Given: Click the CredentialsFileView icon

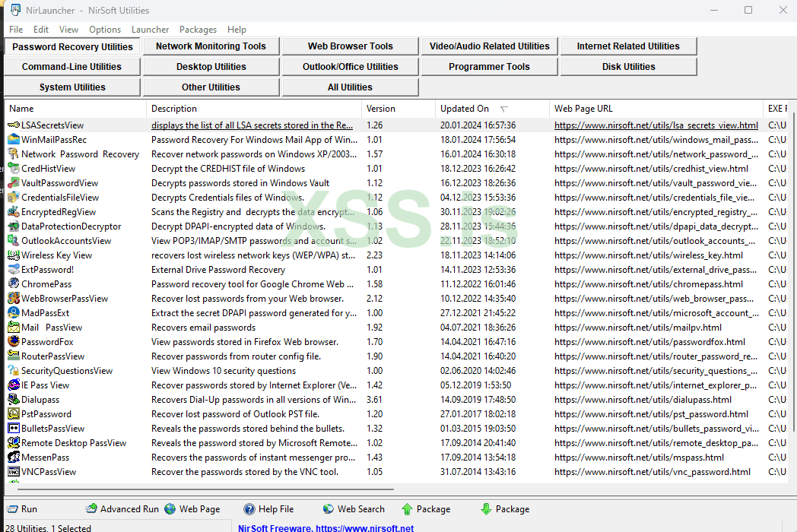Looking at the screenshot, I should pos(14,197).
